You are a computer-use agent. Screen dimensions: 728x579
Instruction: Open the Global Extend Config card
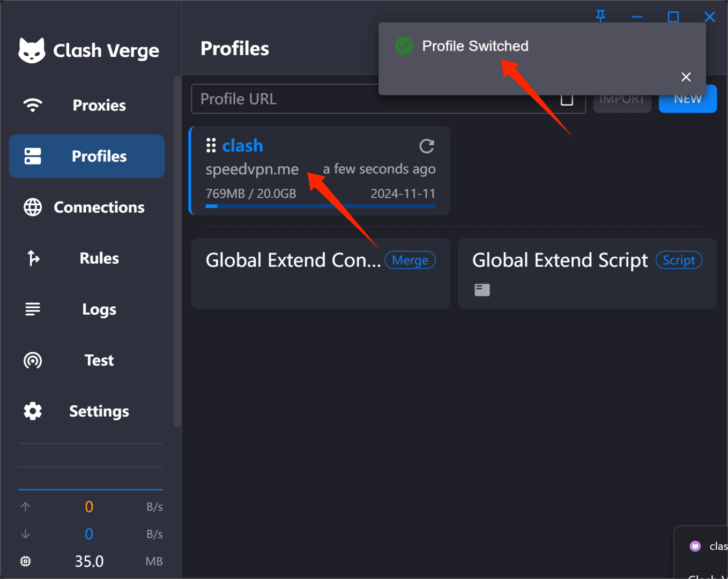point(321,273)
